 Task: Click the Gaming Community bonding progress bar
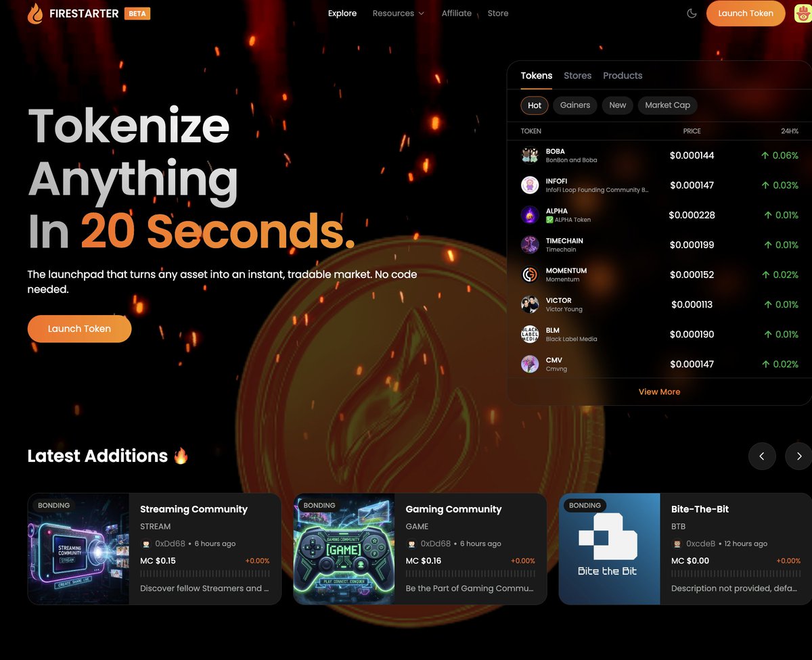[470, 574]
